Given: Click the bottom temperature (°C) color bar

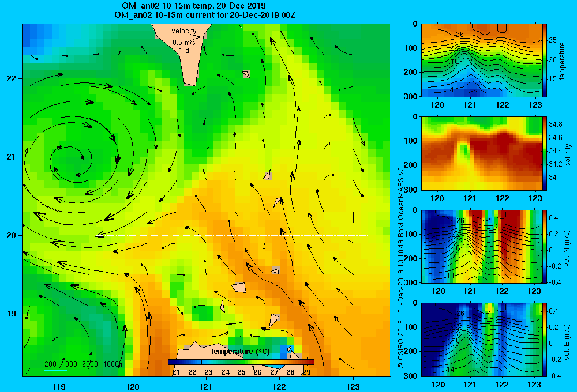Looking at the screenshot, I should pos(241,362).
